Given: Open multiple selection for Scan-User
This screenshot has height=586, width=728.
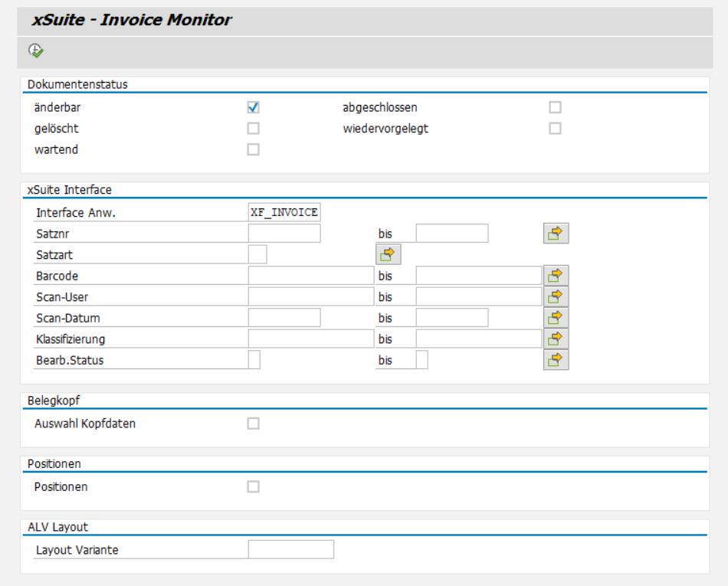Looking at the screenshot, I should click(x=556, y=296).
